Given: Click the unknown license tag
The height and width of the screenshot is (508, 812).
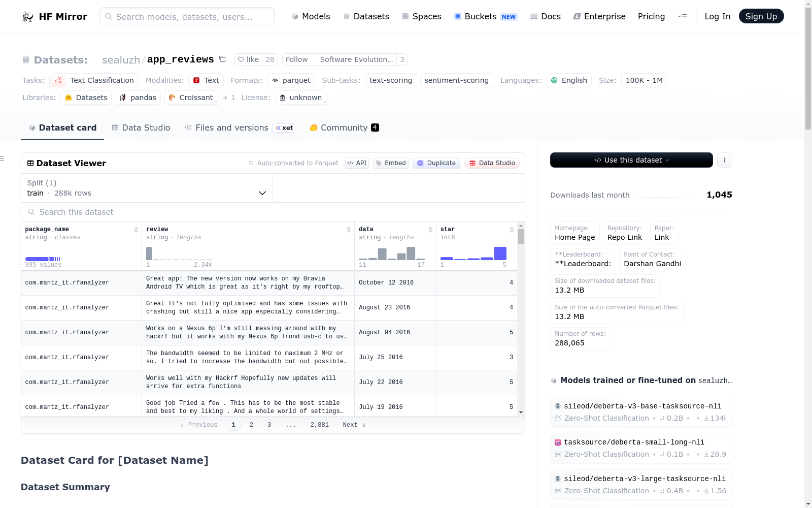Looking at the screenshot, I should pos(301,98).
